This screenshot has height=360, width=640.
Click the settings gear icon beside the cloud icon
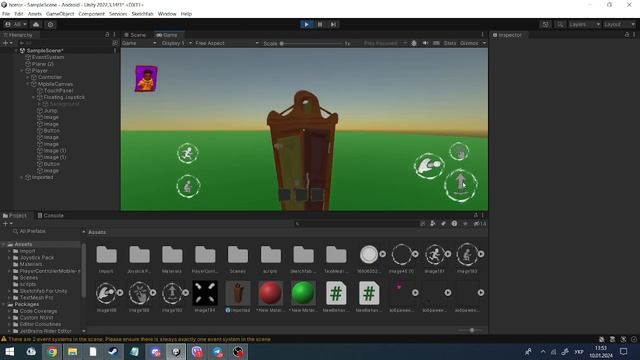(50, 24)
